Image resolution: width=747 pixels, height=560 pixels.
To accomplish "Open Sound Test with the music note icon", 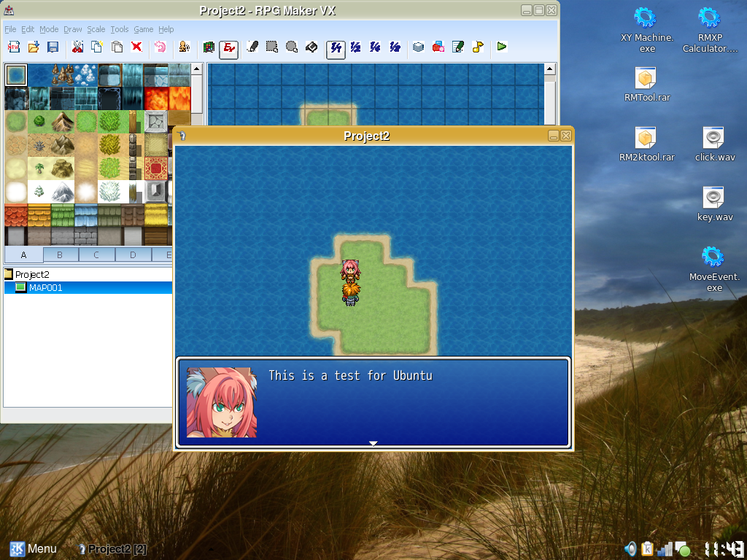I will [478, 47].
